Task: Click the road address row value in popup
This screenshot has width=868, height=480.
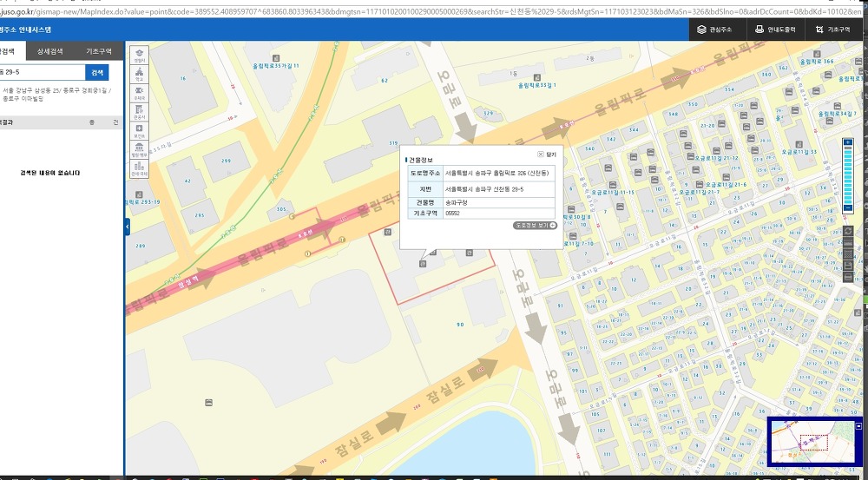Action: (499, 174)
